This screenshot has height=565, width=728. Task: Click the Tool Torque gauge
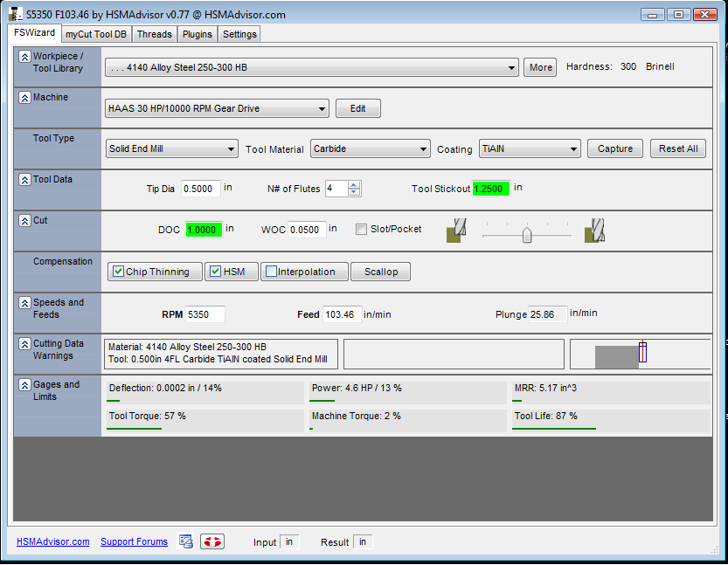coord(205,420)
